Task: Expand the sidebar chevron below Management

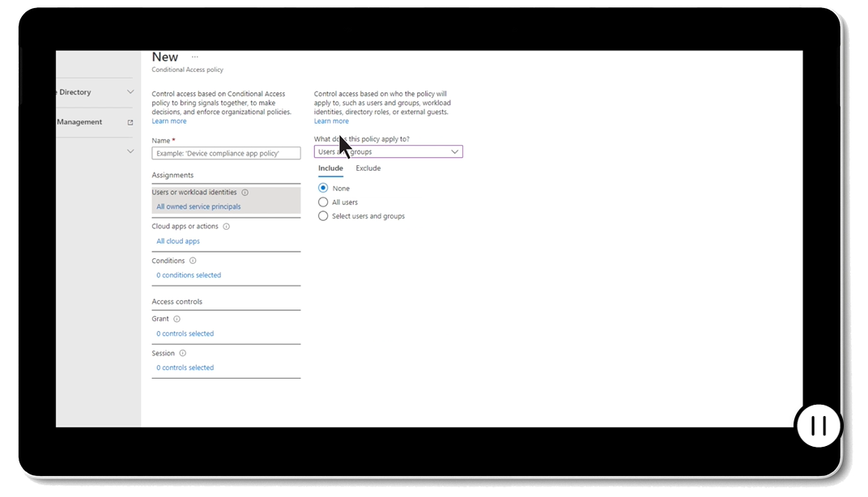Action: 130,151
